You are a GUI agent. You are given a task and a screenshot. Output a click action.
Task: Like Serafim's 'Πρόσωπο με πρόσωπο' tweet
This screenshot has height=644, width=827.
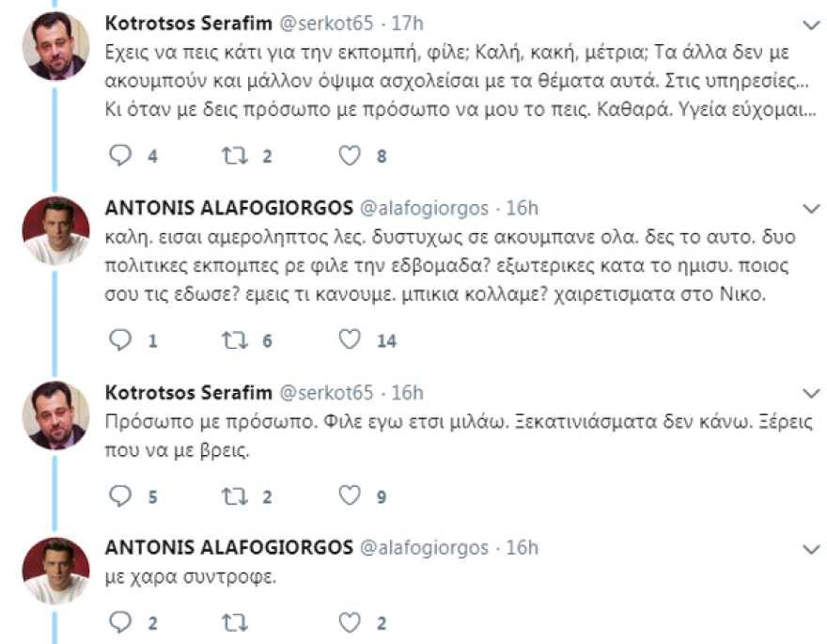point(351,494)
